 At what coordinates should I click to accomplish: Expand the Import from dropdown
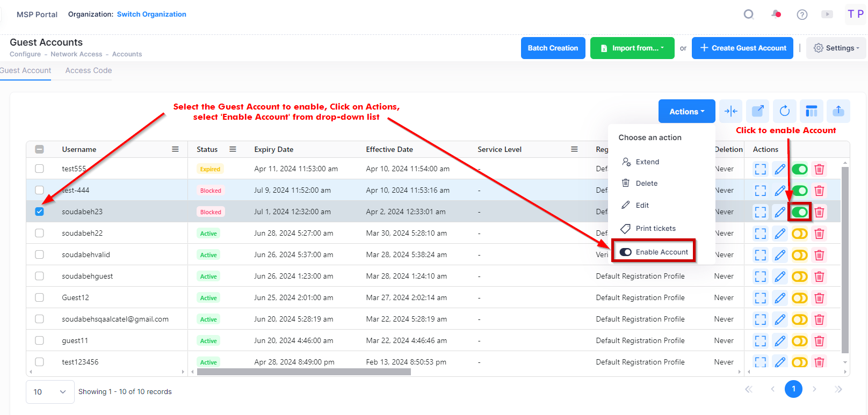(x=632, y=48)
